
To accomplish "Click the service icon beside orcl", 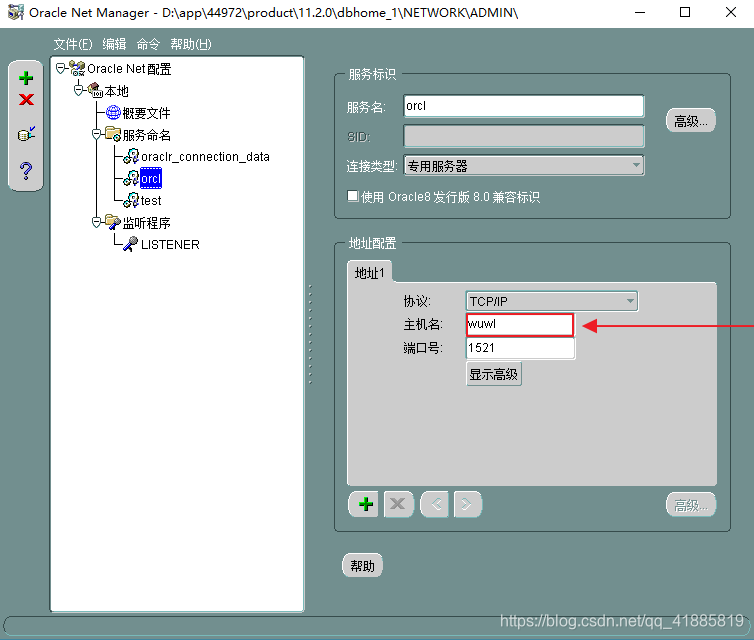I will (x=131, y=178).
